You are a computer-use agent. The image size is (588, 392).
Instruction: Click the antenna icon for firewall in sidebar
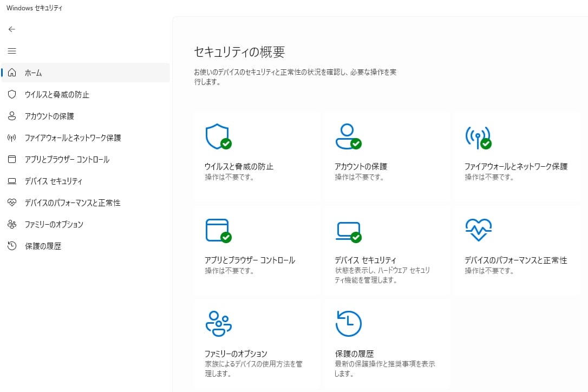point(12,138)
